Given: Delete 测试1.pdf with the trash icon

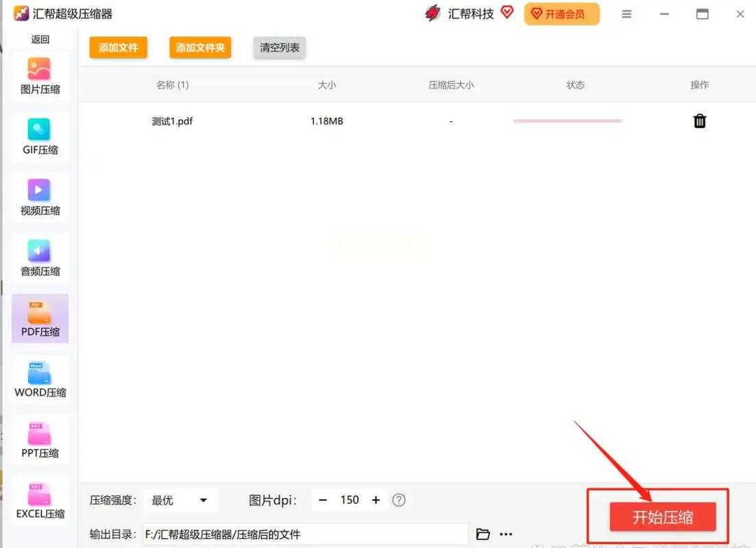Looking at the screenshot, I should tap(699, 121).
